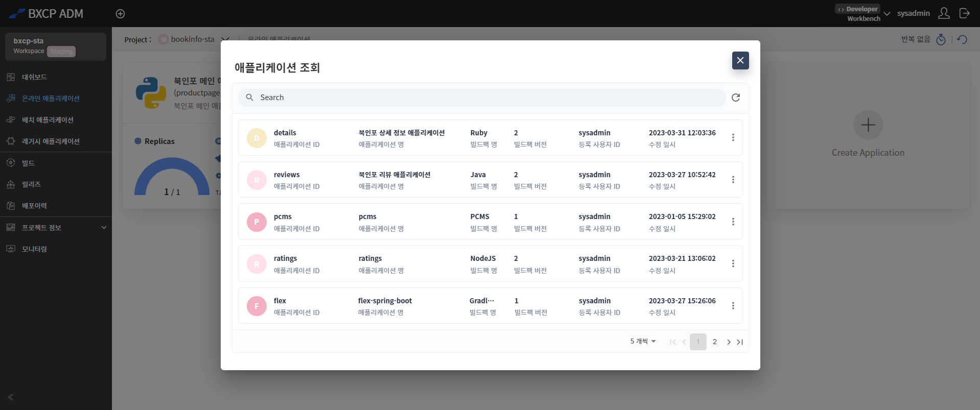Click 북인포 리뷰 애플리케이션 name
Screen dimensions: 980x410
click(394, 175)
